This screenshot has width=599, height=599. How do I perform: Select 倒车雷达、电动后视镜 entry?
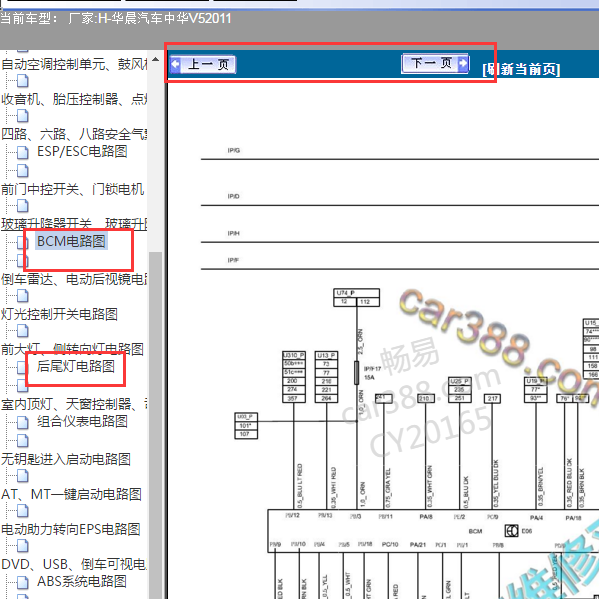(74, 279)
